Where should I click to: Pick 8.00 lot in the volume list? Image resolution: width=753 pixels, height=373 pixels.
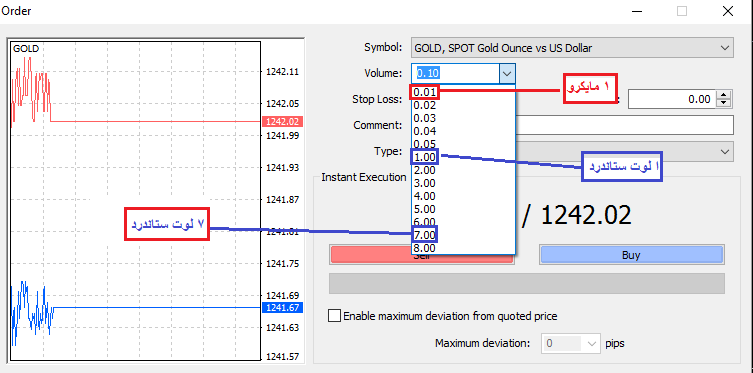425,248
